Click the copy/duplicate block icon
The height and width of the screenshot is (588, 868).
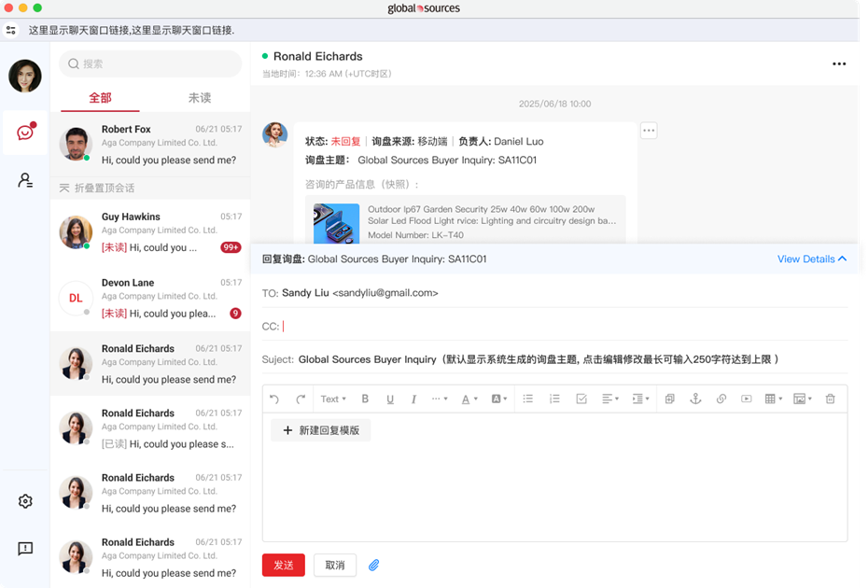[x=670, y=399]
